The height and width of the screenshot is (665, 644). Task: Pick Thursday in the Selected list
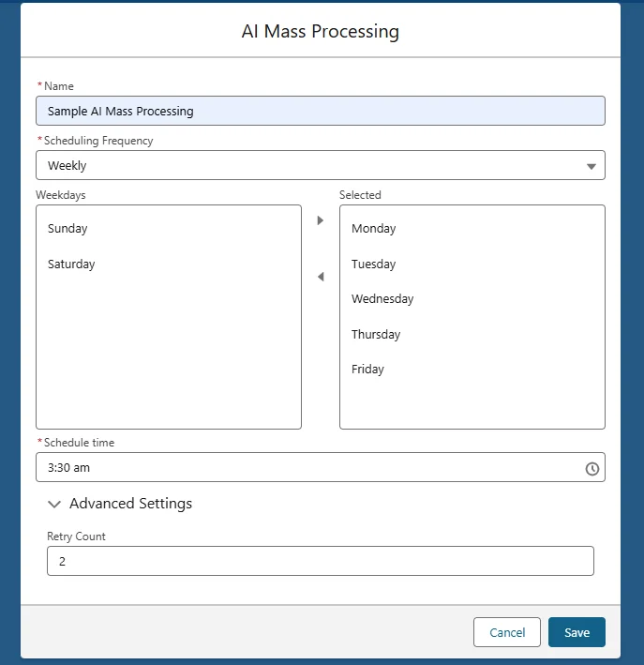376,335
